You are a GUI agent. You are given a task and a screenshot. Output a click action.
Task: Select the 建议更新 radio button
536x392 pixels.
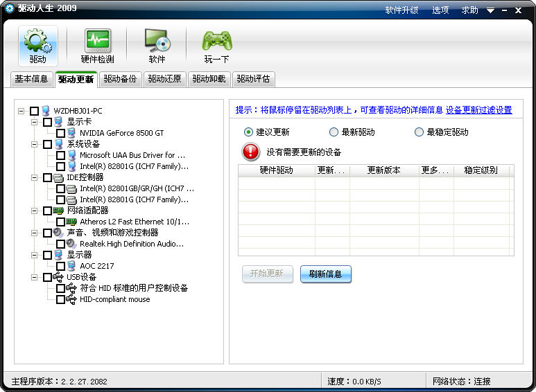click(248, 132)
